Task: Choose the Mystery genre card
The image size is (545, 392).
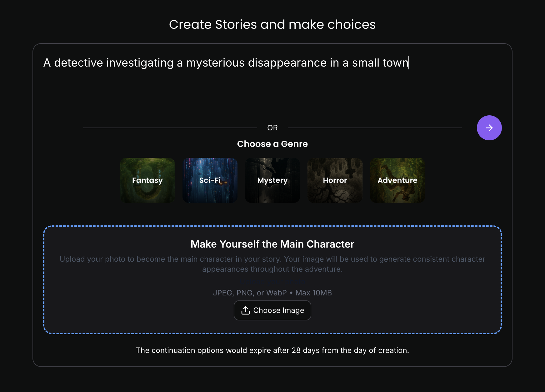Action: coord(272,180)
